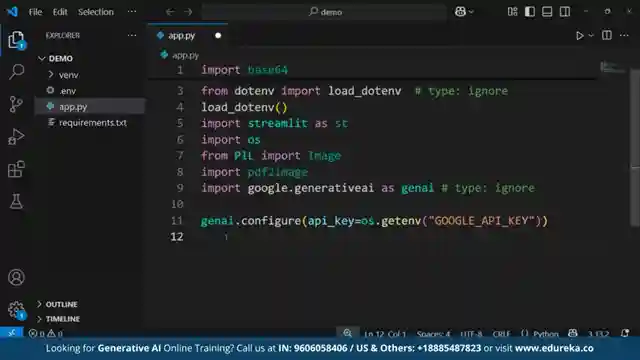Image resolution: width=640 pixels, height=360 pixels.
Task: Open the File menu
Action: [x=35, y=12]
